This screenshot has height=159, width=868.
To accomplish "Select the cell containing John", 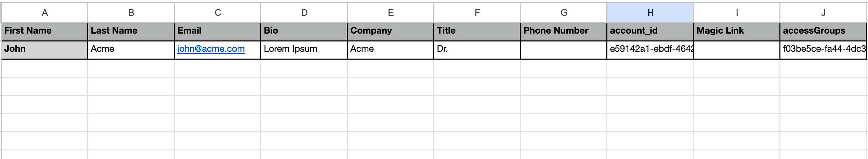I will (x=44, y=49).
